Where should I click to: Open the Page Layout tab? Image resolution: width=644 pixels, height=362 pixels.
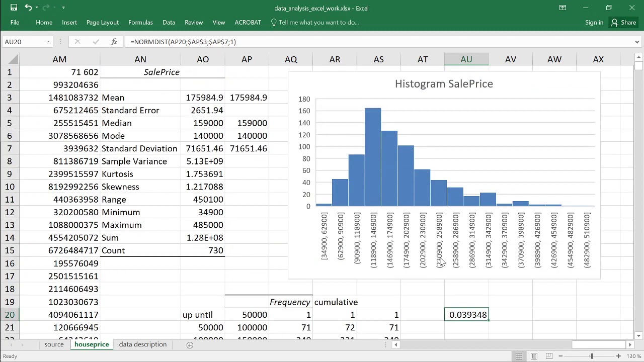[x=103, y=22]
